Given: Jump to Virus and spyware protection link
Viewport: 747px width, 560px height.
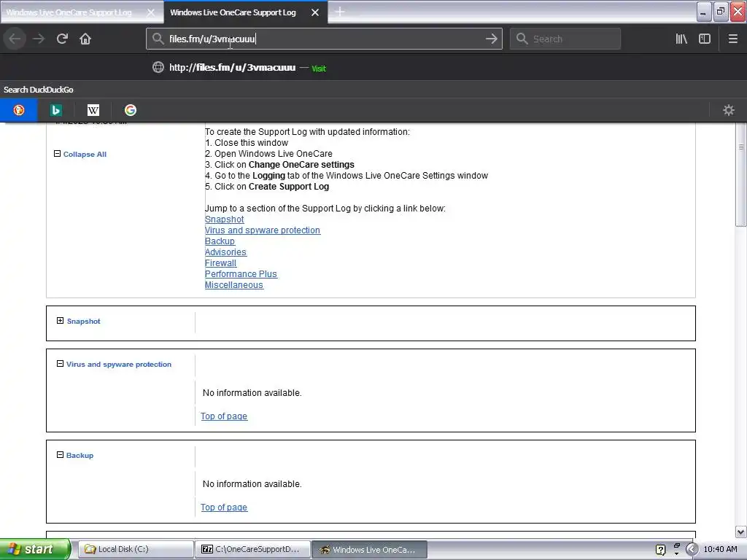Looking at the screenshot, I should point(263,230).
